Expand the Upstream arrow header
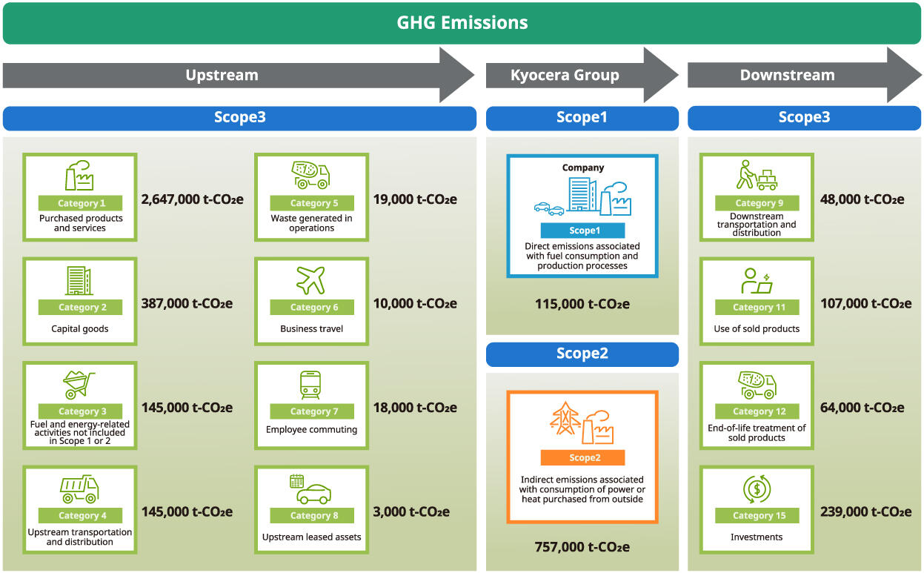924x573 pixels. 222,75
